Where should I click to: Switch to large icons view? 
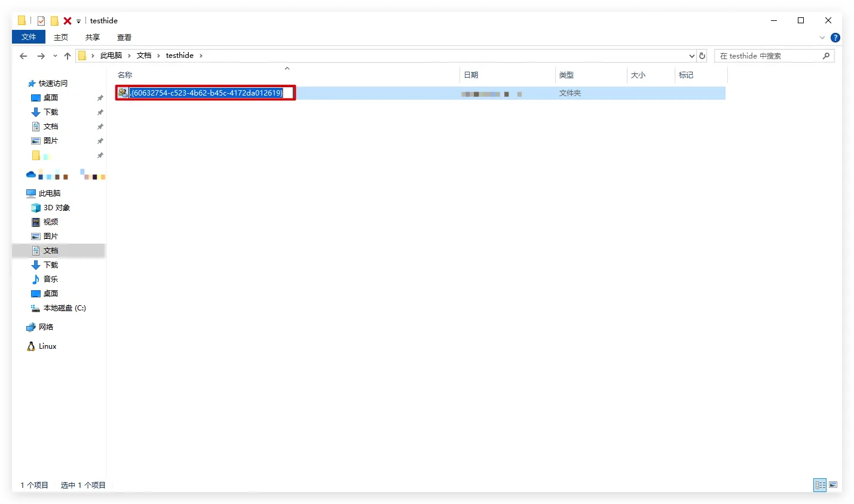point(833,485)
